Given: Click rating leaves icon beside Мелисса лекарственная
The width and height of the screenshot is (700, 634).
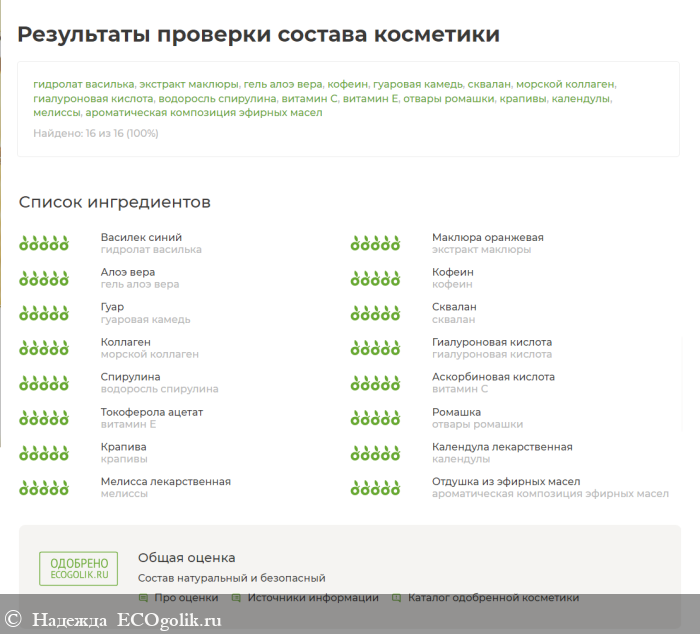Looking at the screenshot, I should (x=44, y=488).
